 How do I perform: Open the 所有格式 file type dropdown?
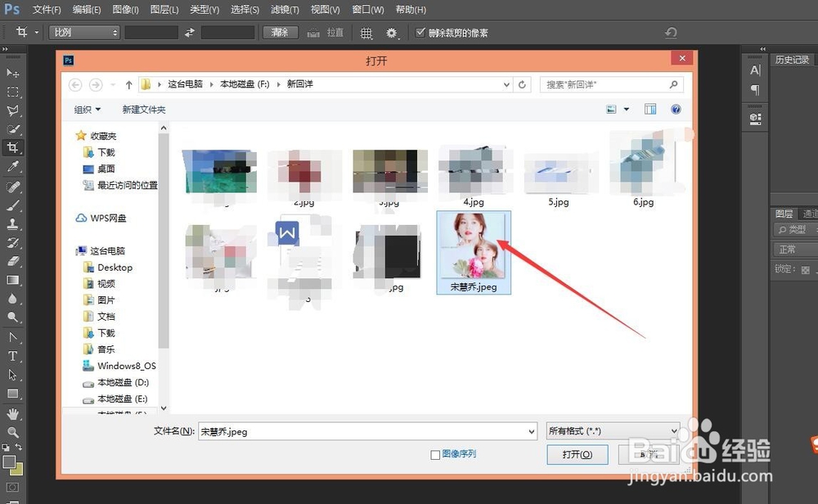613,430
